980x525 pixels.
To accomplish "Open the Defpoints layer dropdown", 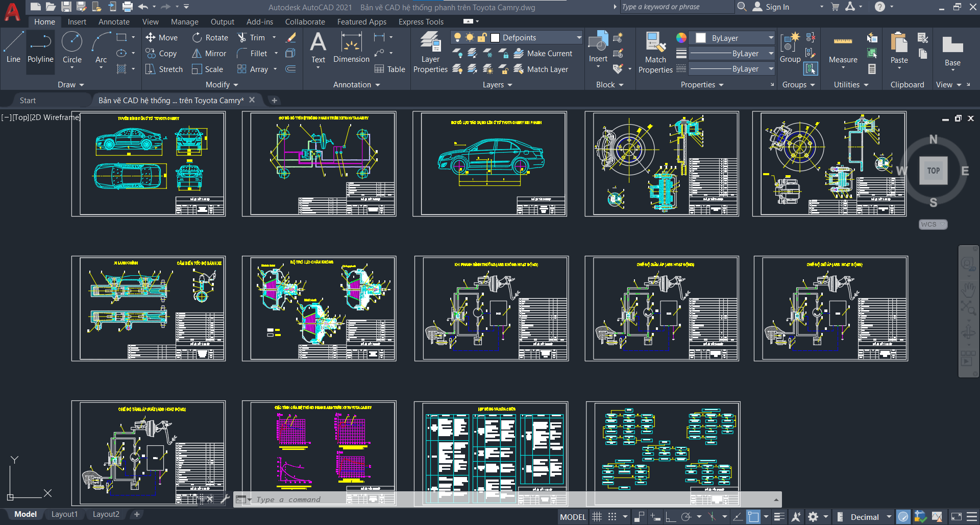I will 579,37.
